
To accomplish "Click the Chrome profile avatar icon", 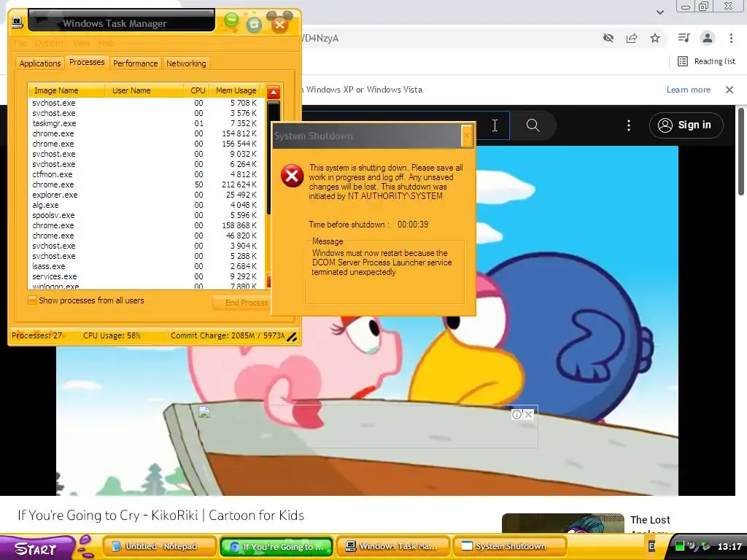I will point(708,38).
